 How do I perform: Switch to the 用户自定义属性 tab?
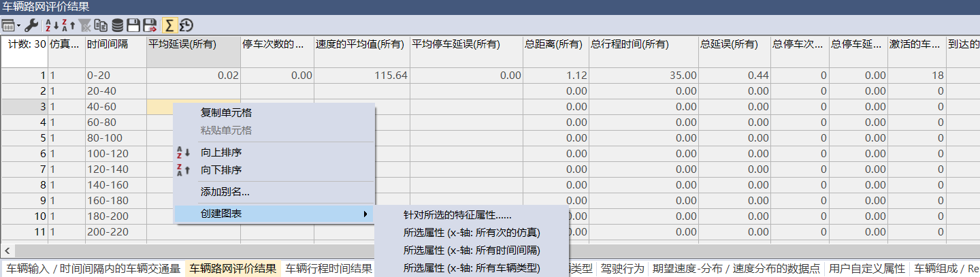(867, 268)
